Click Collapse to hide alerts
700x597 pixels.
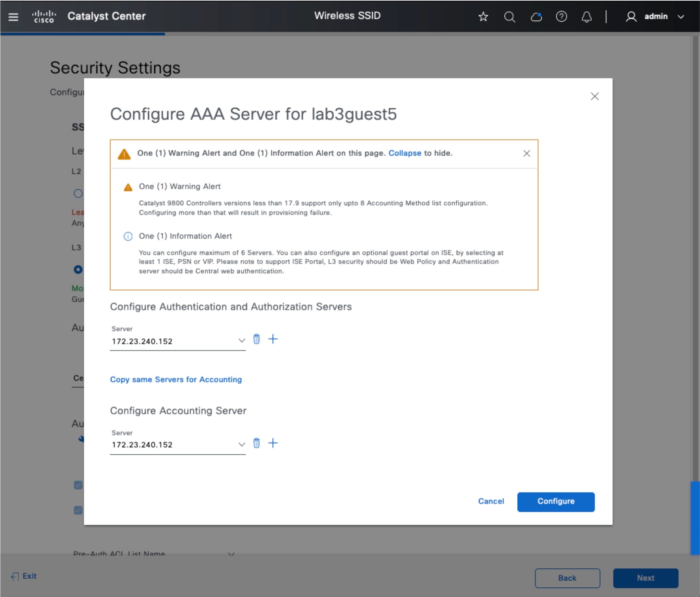click(405, 153)
